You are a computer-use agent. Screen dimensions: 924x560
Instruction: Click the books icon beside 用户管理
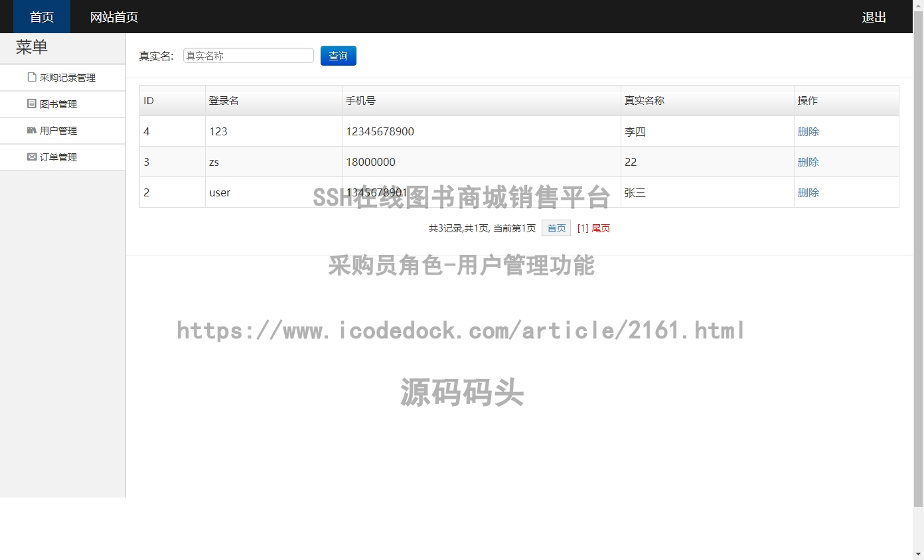(x=32, y=130)
